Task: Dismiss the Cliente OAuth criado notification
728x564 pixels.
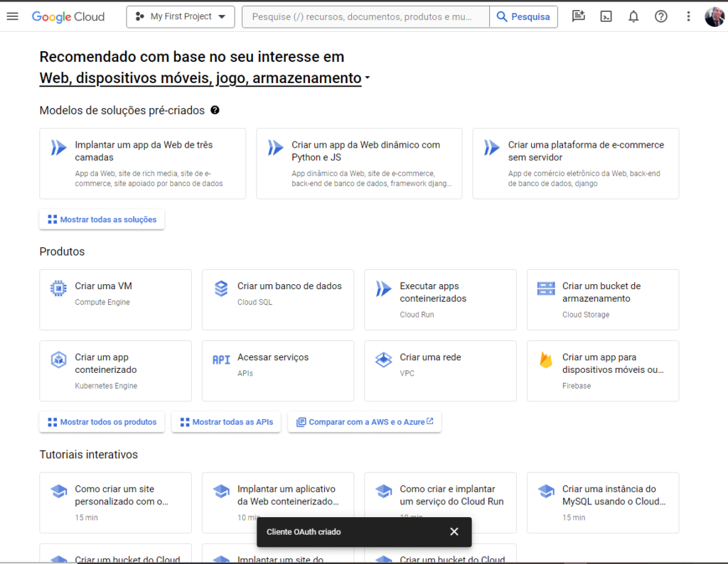Action: 454,531
